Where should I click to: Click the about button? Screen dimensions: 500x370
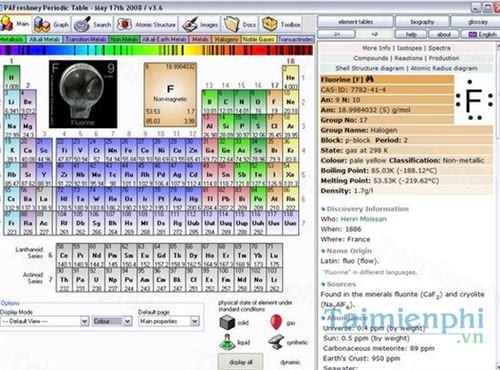click(444, 34)
